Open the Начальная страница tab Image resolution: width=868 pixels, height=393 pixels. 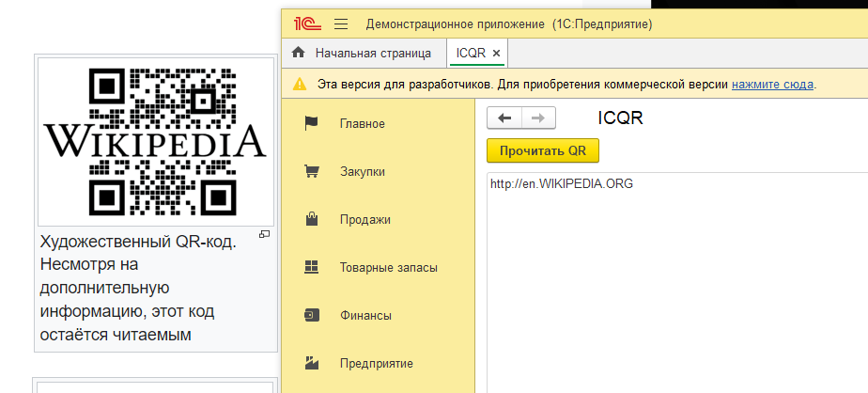click(x=373, y=54)
